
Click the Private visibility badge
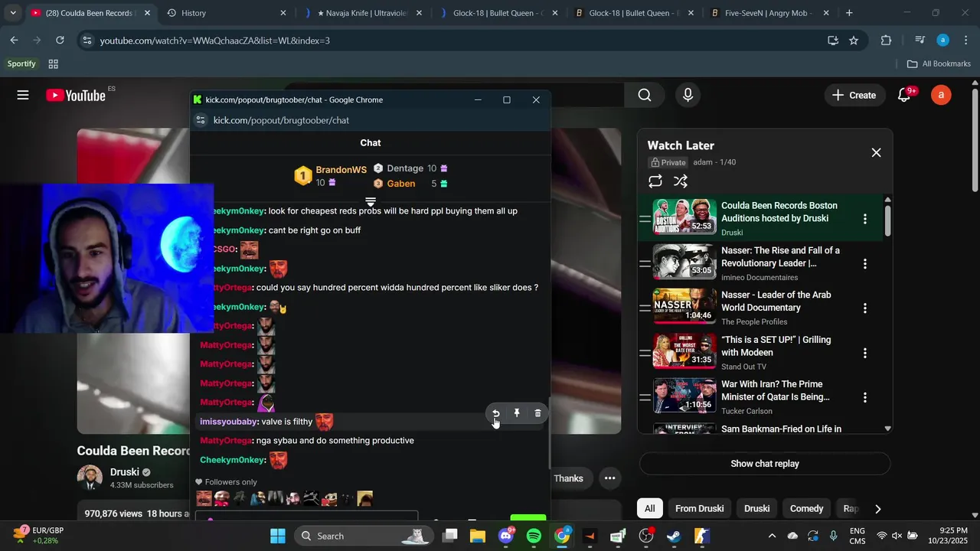coord(668,162)
